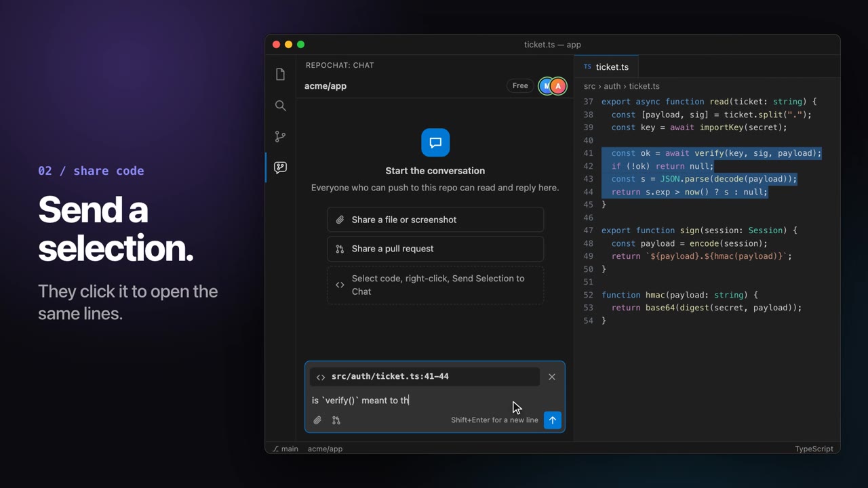Click the Select code, Send Selection hint
Viewport: 868px width, 488px height.
pos(435,285)
